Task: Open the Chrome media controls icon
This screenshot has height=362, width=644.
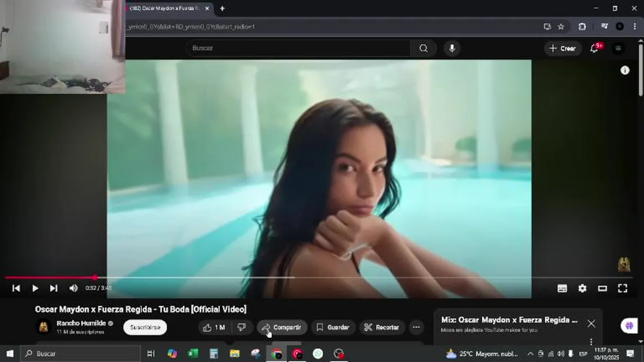Action: coord(604,27)
